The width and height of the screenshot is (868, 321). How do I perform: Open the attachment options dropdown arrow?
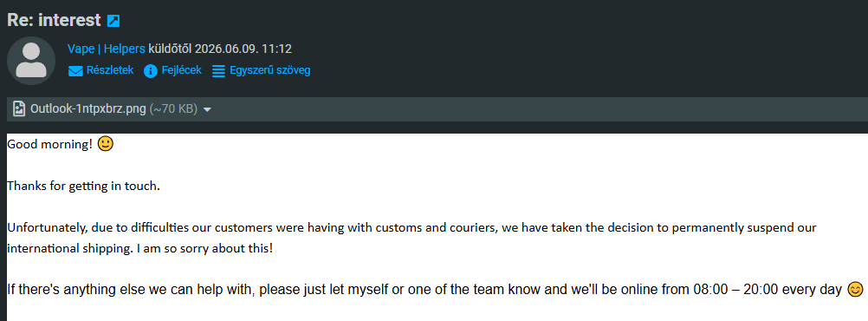(x=208, y=110)
